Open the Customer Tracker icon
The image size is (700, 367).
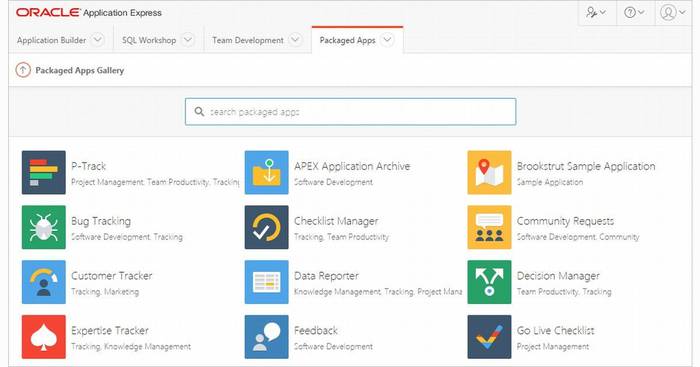pyautogui.click(x=44, y=282)
